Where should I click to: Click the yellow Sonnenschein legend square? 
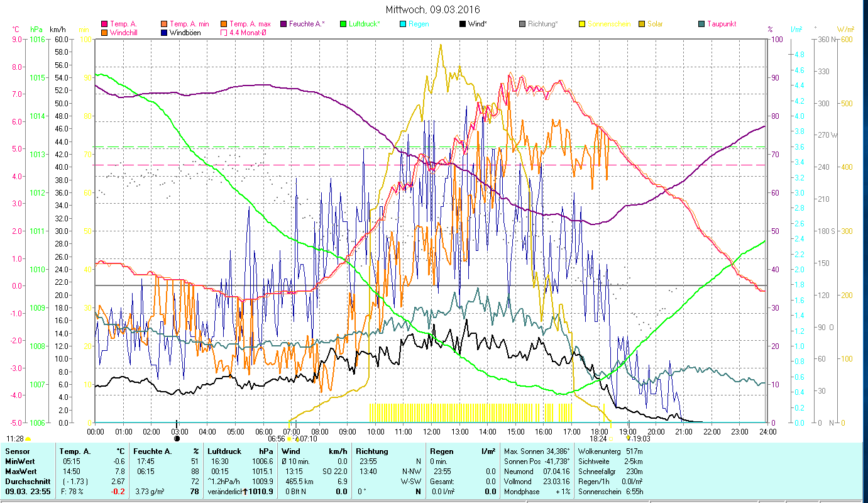point(582,24)
